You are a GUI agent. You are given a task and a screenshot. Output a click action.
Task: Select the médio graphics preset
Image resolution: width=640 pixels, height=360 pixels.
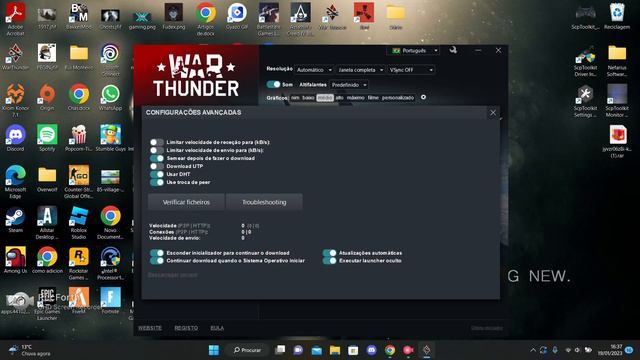coord(325,98)
